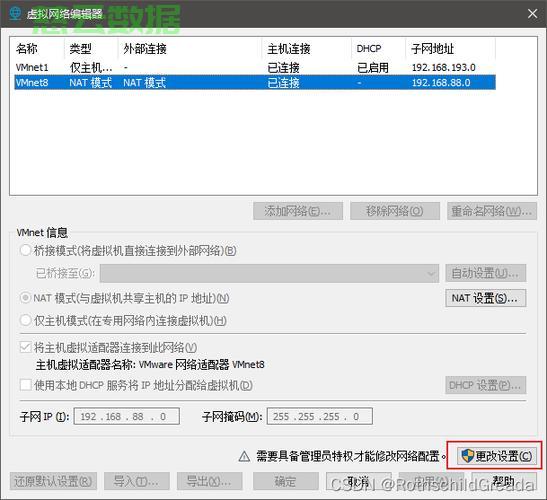Click 已启用 DHCP cell for VMnet1
547x500 pixels.
(373, 67)
